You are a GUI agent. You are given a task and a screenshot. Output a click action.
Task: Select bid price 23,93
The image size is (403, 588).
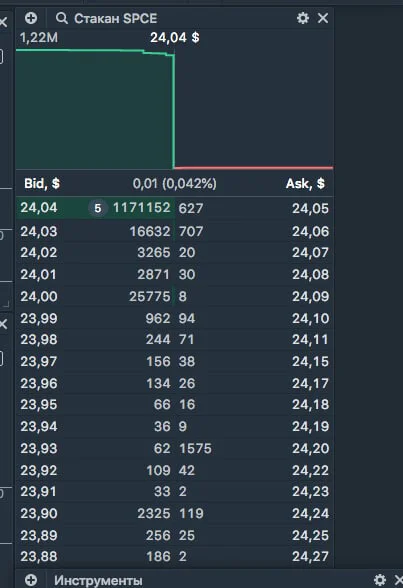39,448
